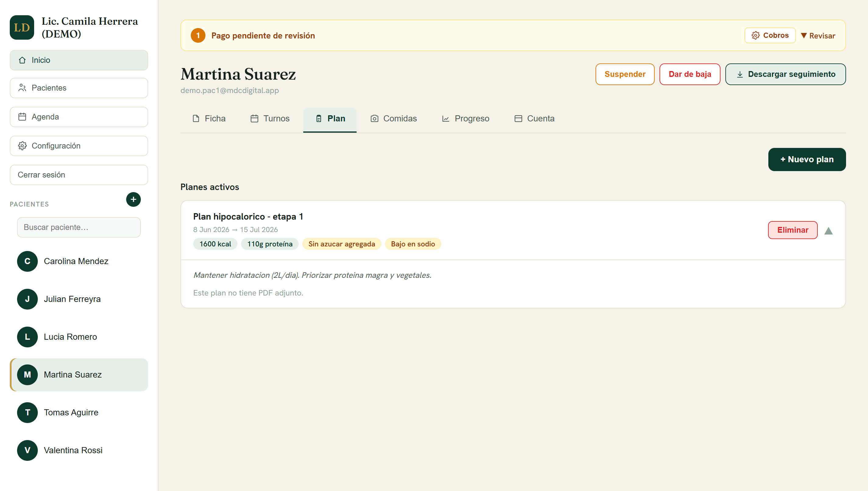Click the orange pending-count badge showing 1
This screenshot has width=868, height=491.
198,35
